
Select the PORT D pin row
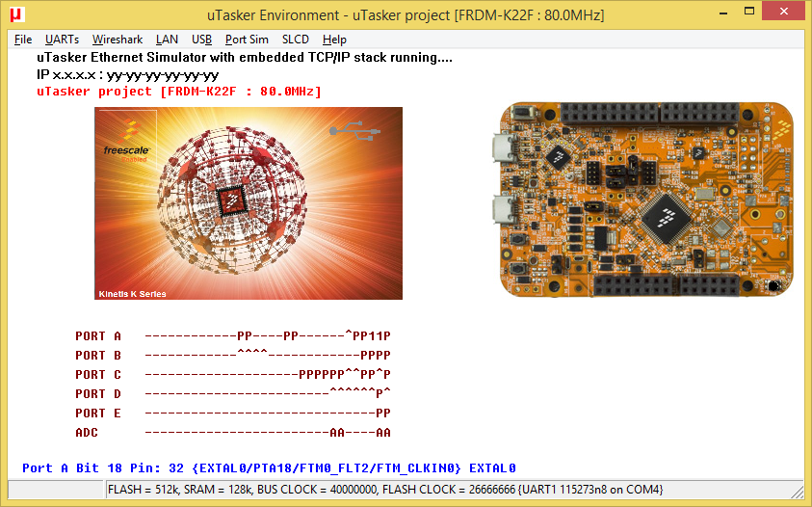pyautogui.click(x=232, y=393)
